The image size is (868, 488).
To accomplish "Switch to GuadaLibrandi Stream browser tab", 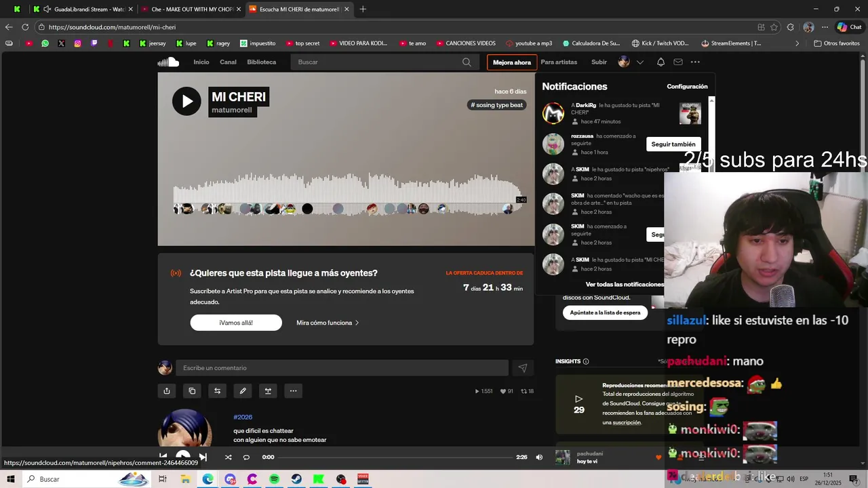I will [83, 9].
